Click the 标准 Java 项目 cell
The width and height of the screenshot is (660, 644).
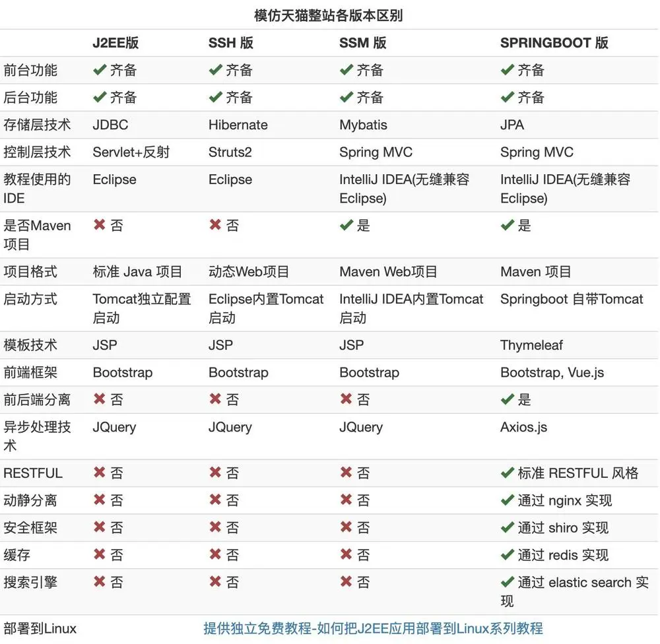pos(137,271)
